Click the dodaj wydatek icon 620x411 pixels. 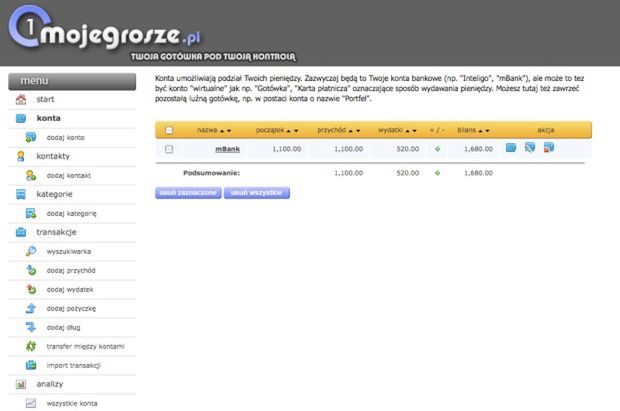tap(31, 289)
